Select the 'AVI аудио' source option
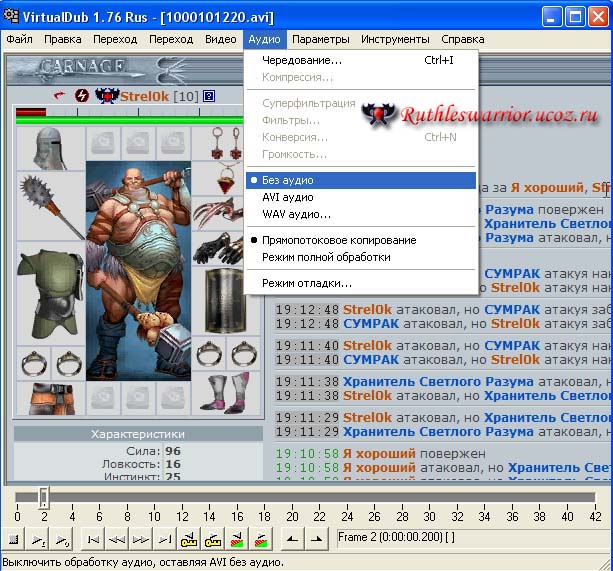Screen dimensions: 613x571 point(361,197)
